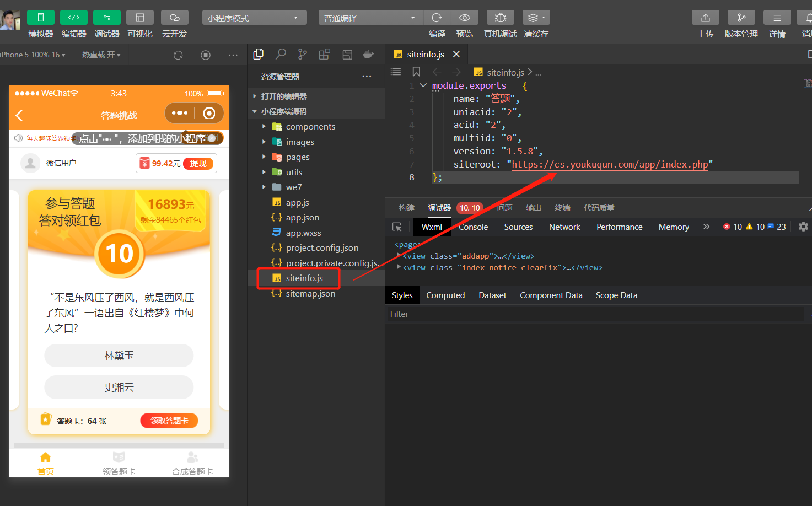Switch to the Computed tab
The width and height of the screenshot is (812, 506).
click(x=445, y=295)
